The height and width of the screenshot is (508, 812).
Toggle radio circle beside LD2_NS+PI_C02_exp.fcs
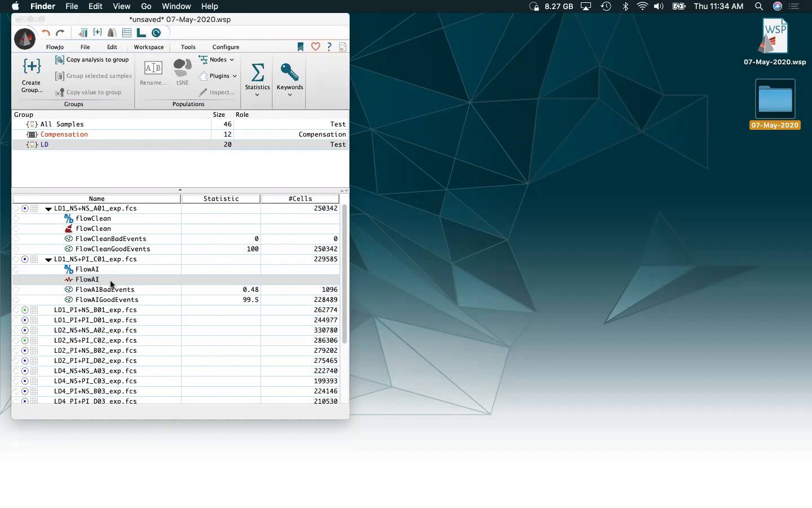coord(25,340)
